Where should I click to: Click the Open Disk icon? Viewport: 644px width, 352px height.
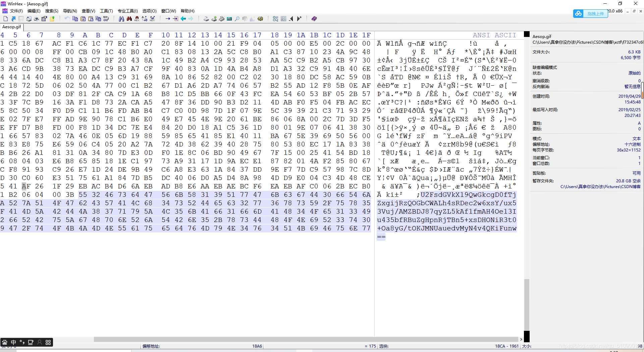(x=206, y=19)
